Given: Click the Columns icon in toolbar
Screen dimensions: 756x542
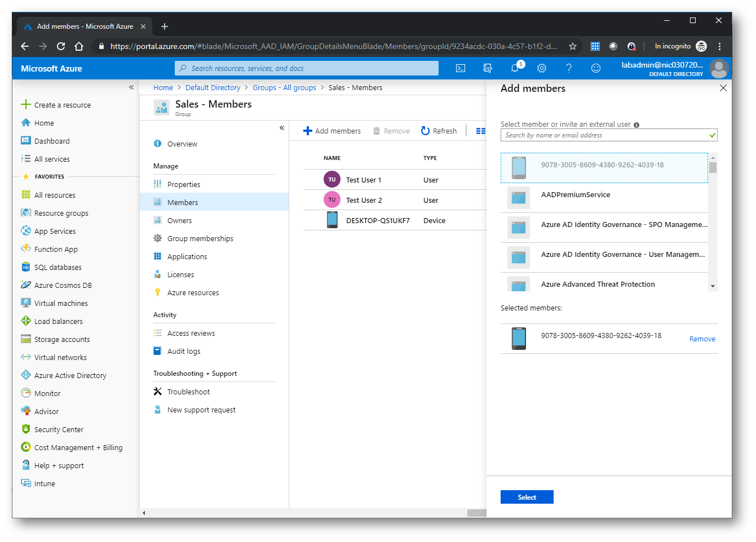Looking at the screenshot, I should tap(480, 131).
